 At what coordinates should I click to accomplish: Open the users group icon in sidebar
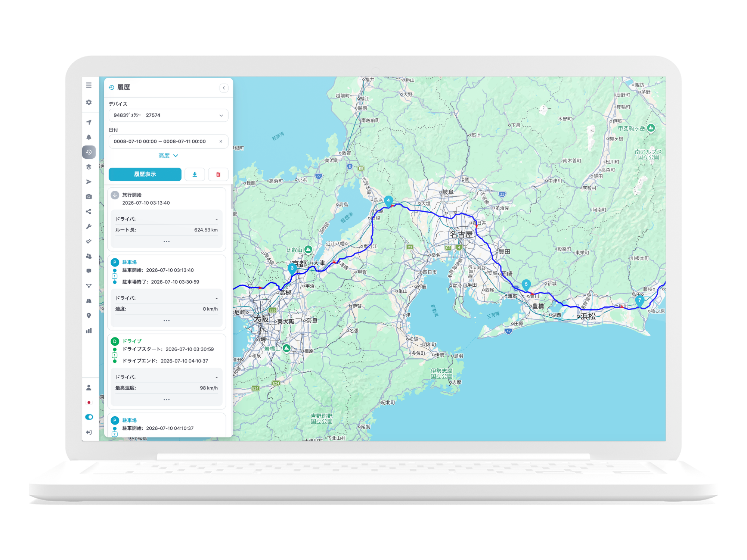(89, 256)
